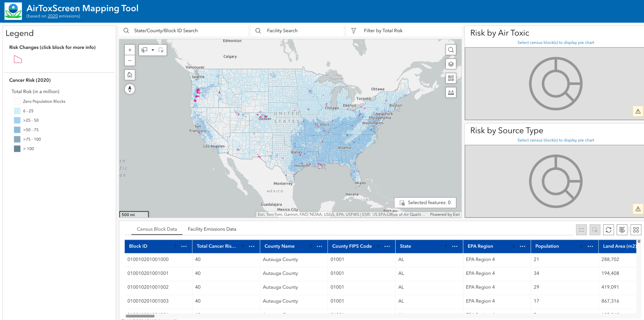Open the measurement ruler tool
644x320 pixels.
[451, 93]
